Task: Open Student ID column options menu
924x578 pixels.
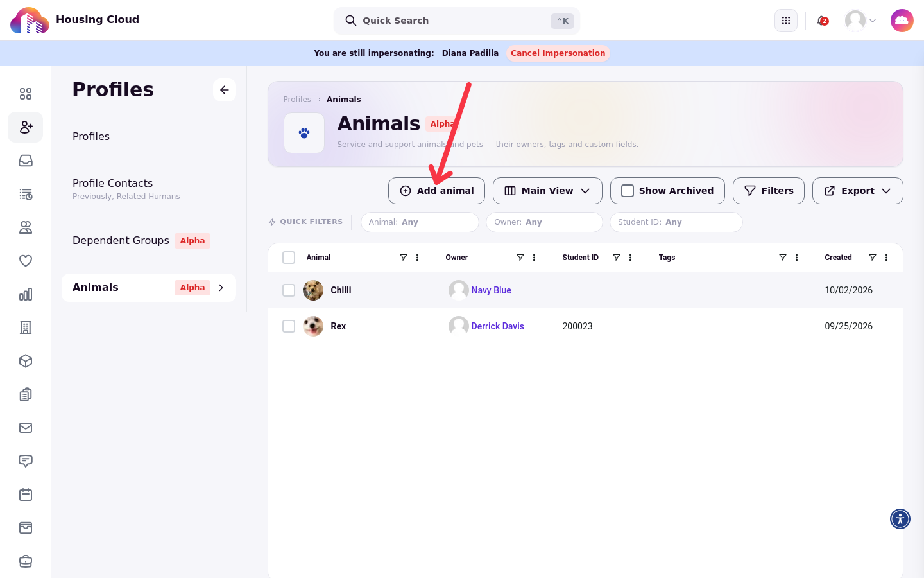Action: tap(631, 258)
